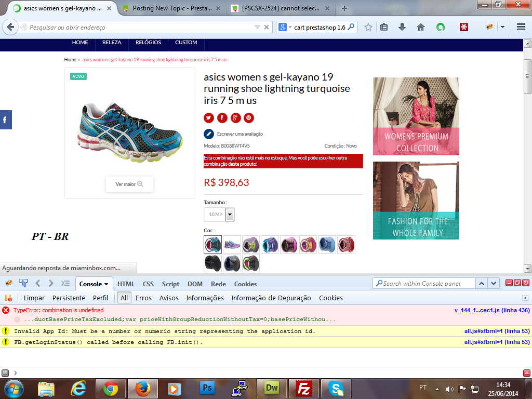Deactivate Firebug with the red power icon
This screenshot has width=532, height=399.
[526, 283]
